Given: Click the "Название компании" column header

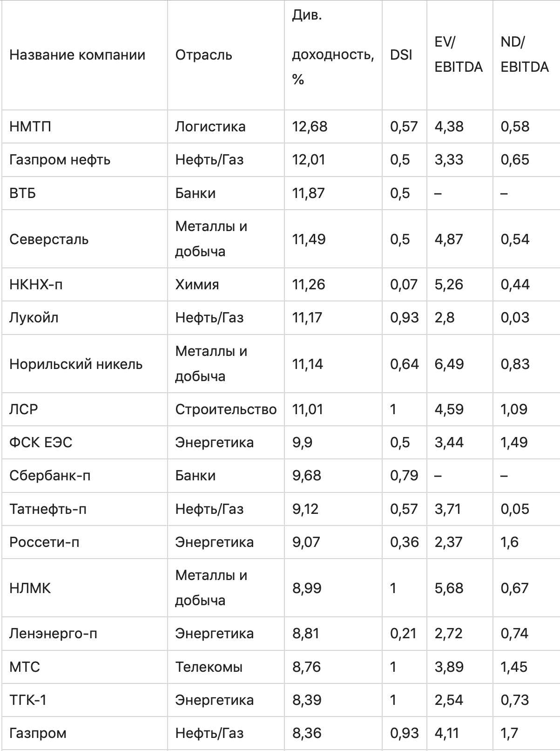Looking at the screenshot, I should [x=77, y=55].
